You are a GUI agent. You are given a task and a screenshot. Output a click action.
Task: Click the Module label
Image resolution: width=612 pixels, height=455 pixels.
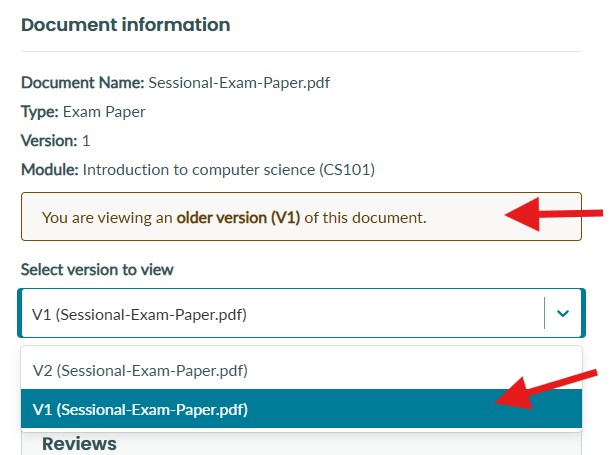tap(50, 170)
